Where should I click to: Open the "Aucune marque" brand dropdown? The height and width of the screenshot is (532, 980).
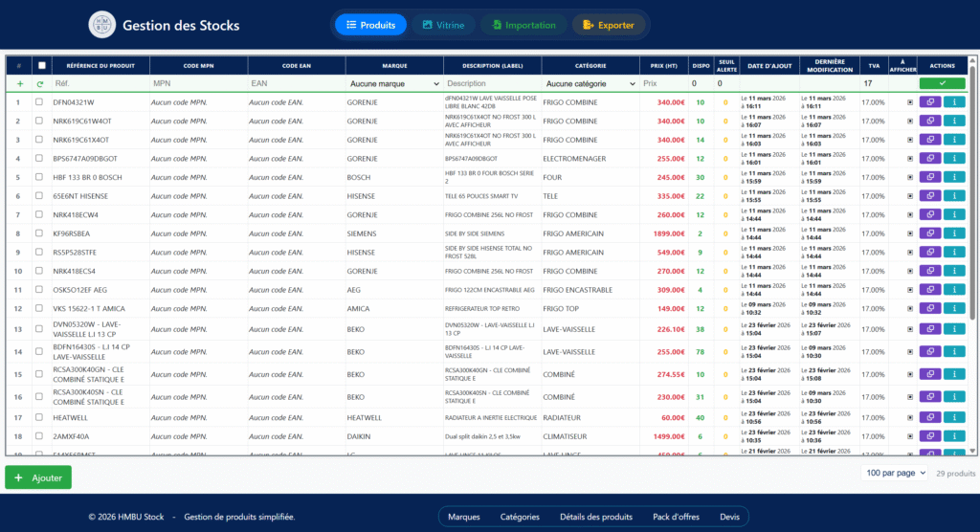click(393, 84)
